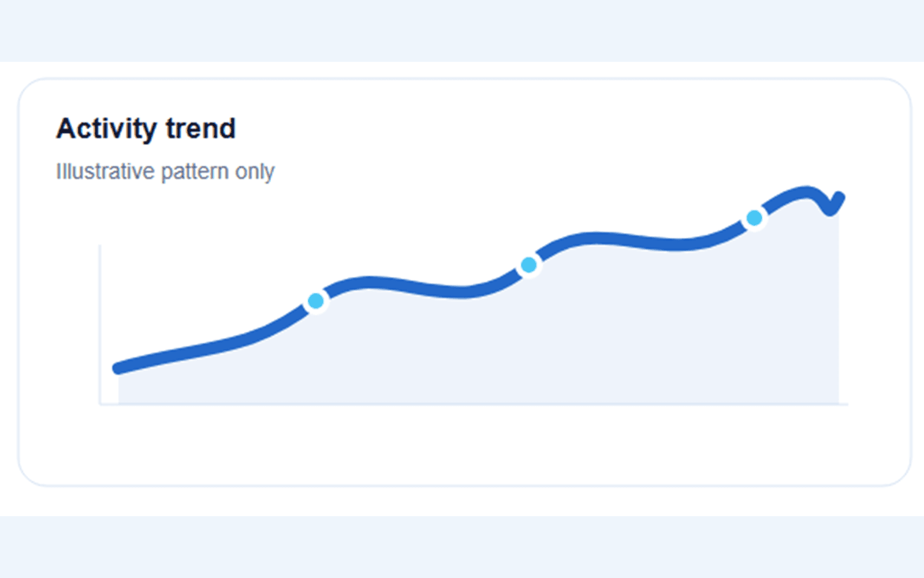This screenshot has height=578, width=924.
Task: Click the 'Illustrative pattern only' subtitle
Action: [x=165, y=172]
